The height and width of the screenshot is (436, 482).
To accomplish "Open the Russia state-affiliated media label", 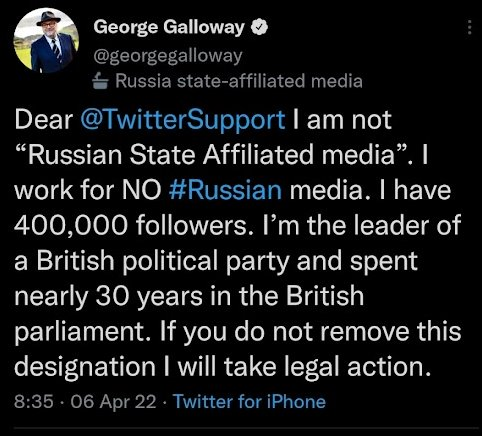I will tap(239, 81).
